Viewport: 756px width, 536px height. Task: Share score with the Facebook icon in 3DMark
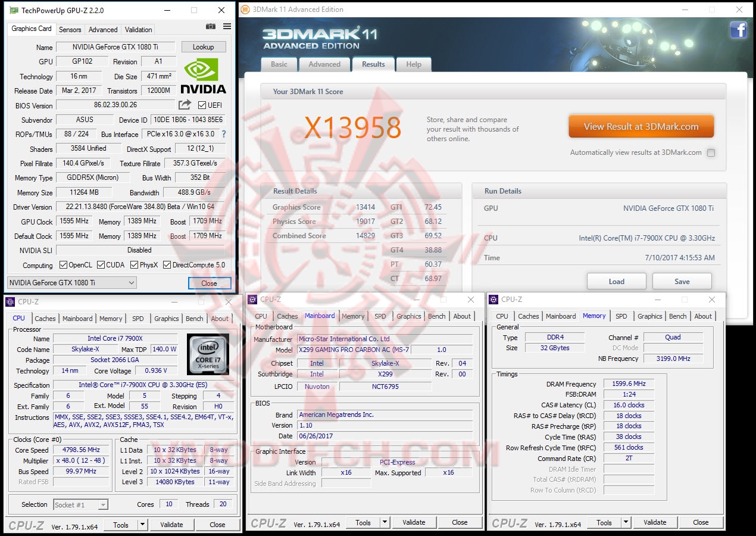coord(738,29)
